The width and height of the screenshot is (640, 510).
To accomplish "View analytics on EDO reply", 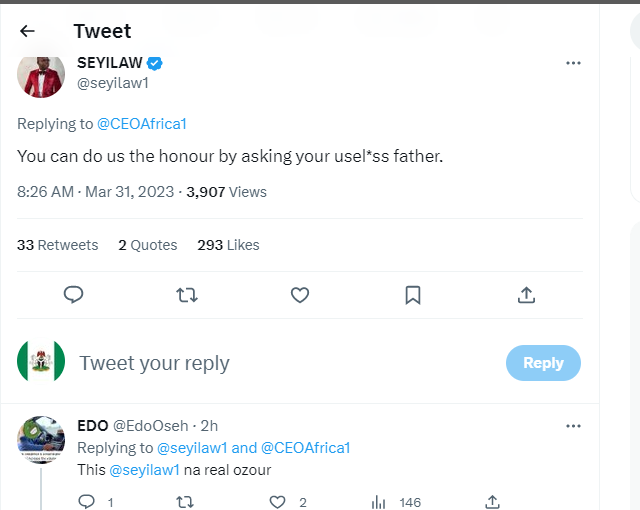I will (x=379, y=501).
